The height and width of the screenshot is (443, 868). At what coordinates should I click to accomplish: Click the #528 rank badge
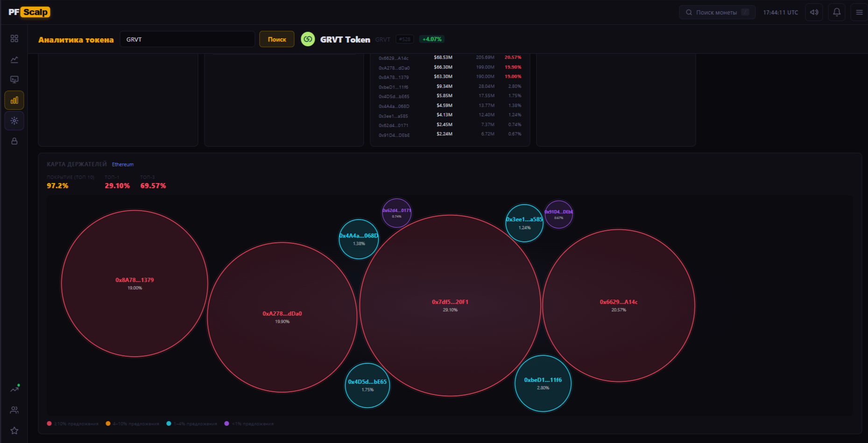[x=405, y=39]
